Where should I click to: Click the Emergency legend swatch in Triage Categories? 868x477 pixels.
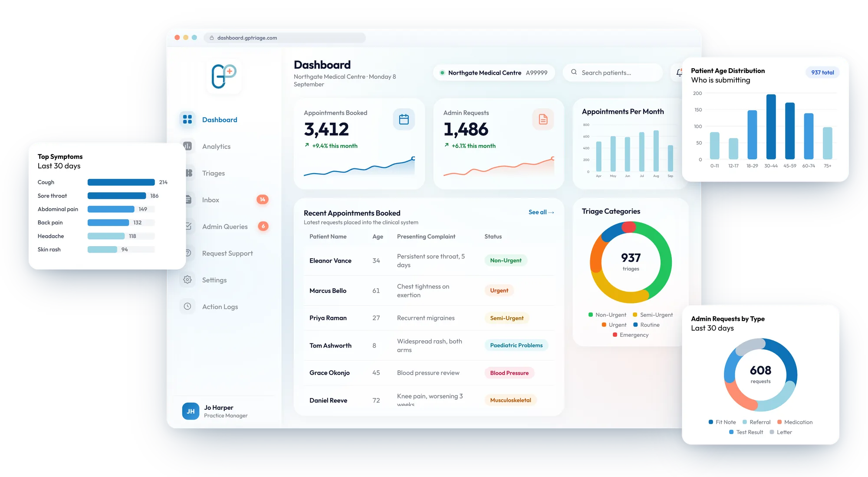click(615, 335)
